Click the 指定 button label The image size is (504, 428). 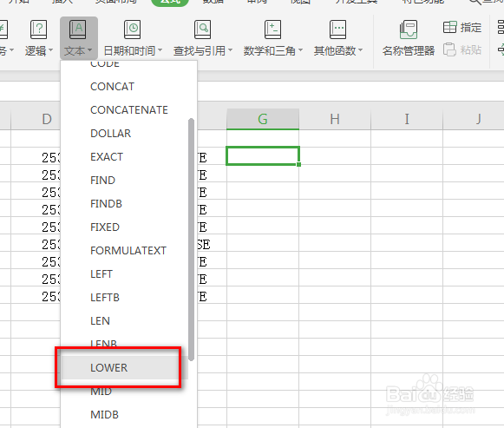pyautogui.click(x=470, y=27)
